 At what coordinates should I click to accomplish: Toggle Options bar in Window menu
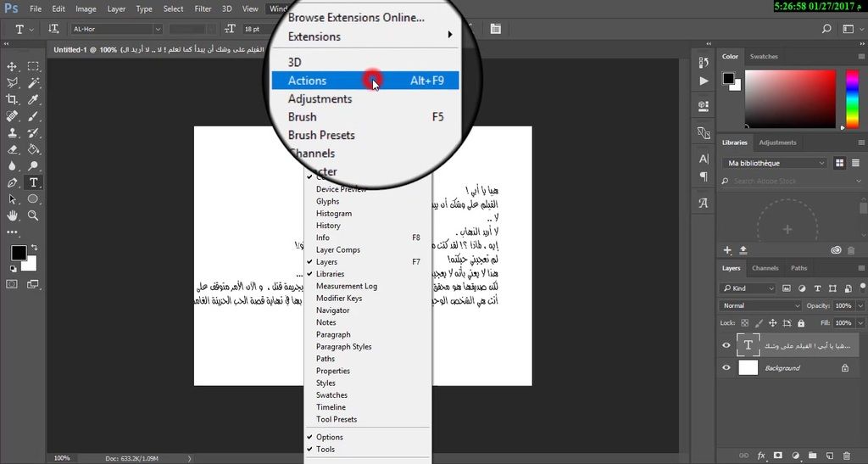tap(368, 437)
